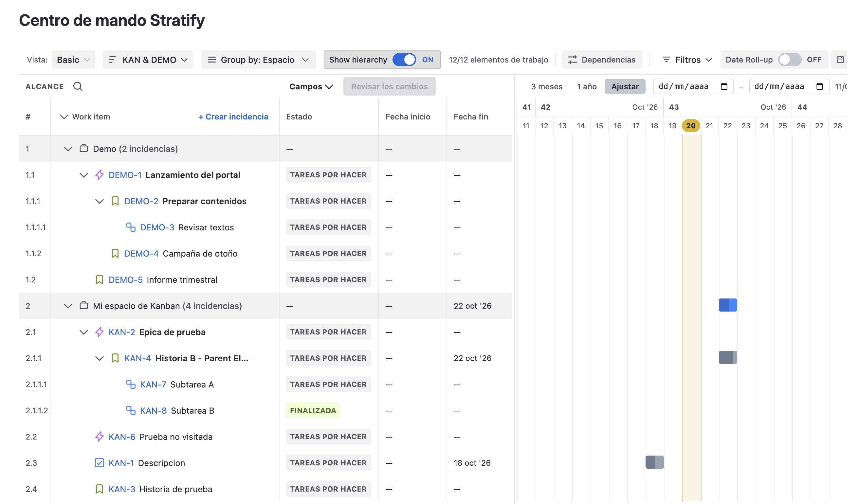Viewport: 859px width, 504px height.
Task: Collapse DEMO-2 Preparar contenidos
Action: pyautogui.click(x=99, y=201)
